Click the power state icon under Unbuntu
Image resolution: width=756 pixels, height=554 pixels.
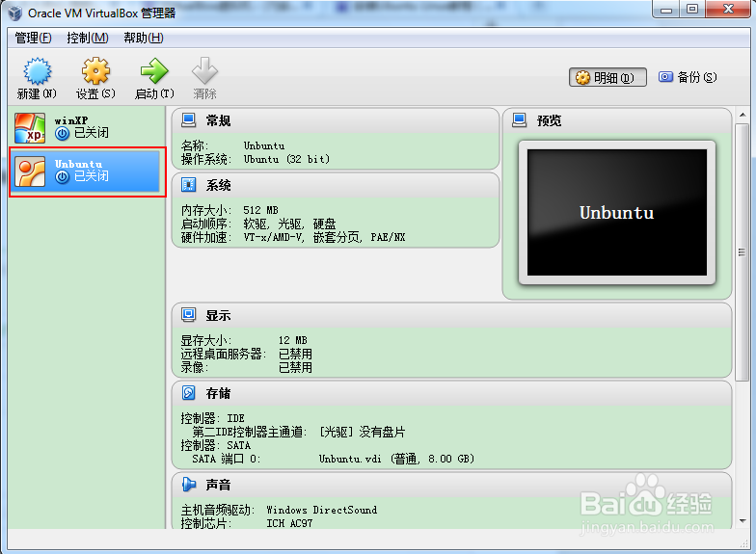[62, 177]
